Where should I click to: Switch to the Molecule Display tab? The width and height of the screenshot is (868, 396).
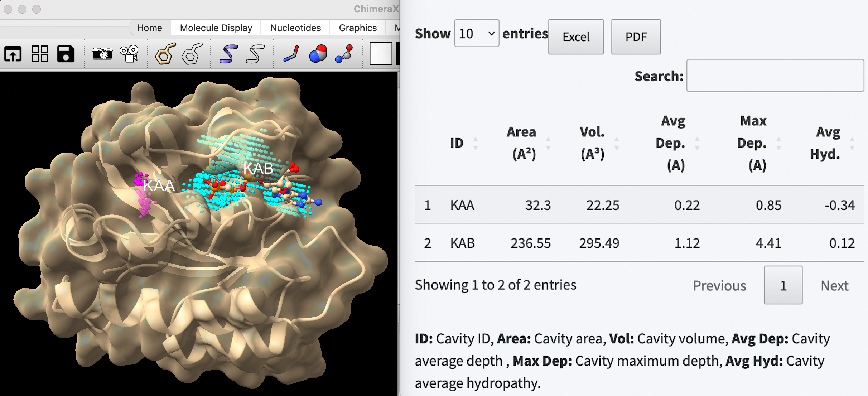216,28
